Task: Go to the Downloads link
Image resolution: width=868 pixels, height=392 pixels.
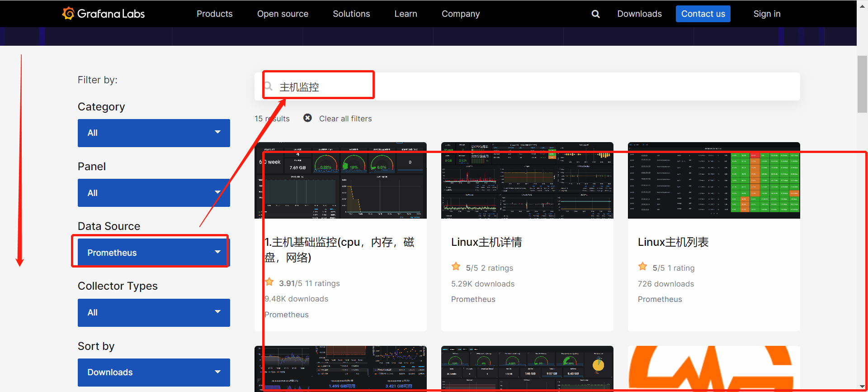Action: pos(639,14)
